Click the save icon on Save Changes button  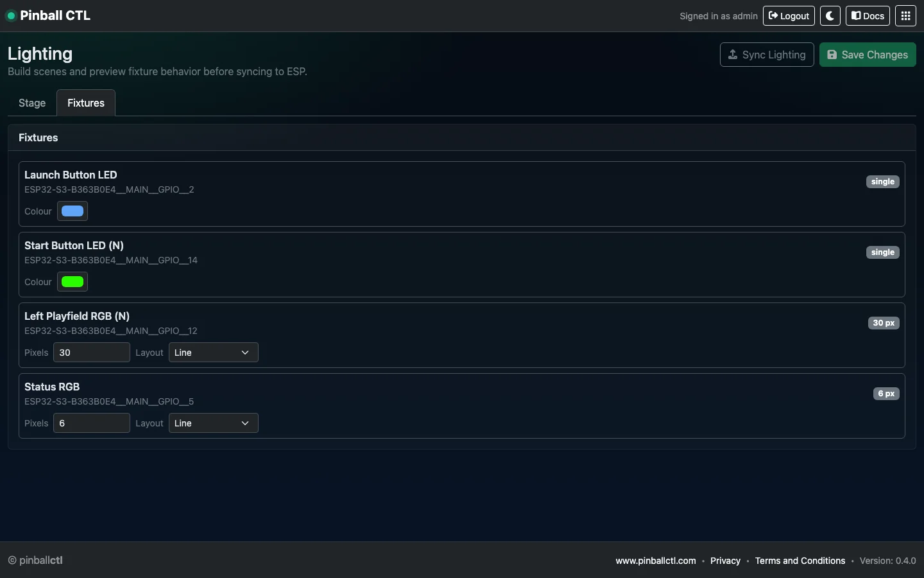tap(832, 55)
